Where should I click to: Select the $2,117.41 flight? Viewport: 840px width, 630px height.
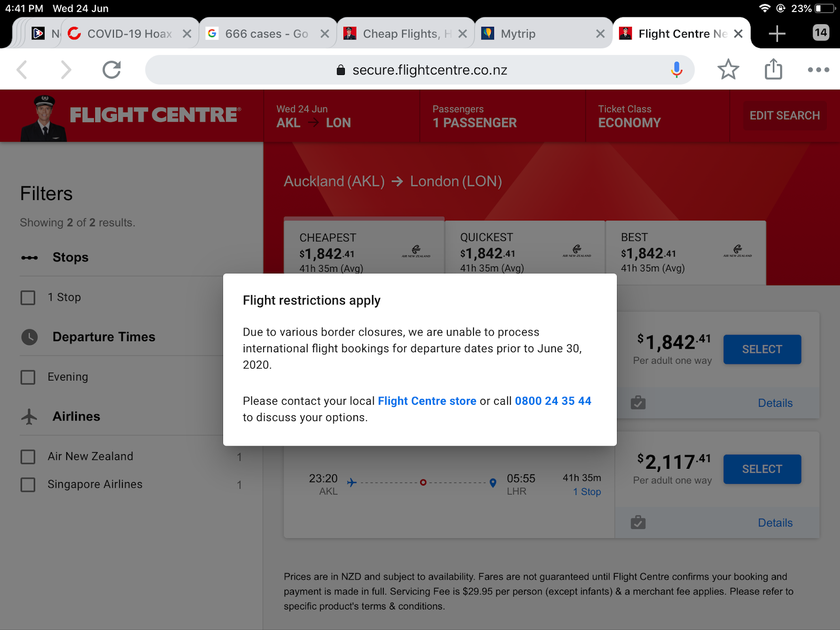pyautogui.click(x=762, y=469)
